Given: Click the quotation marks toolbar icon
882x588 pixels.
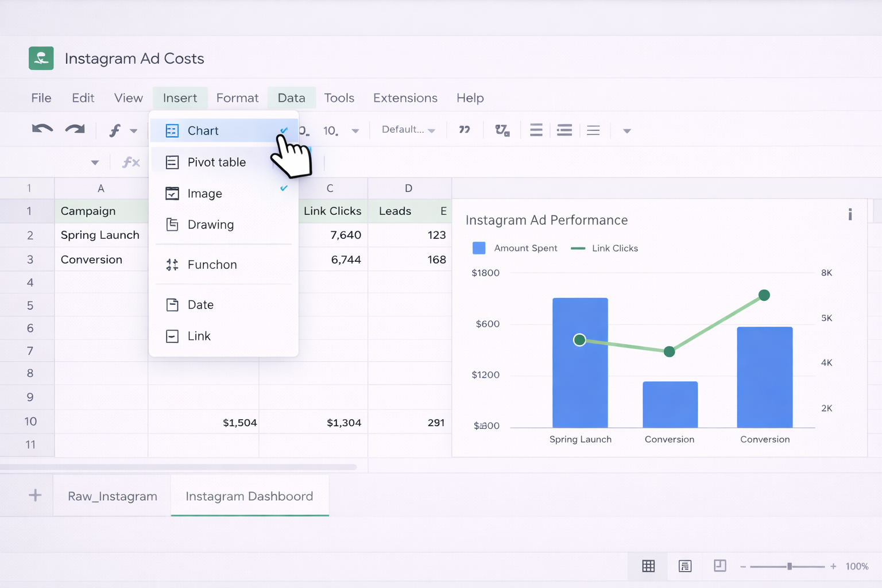Looking at the screenshot, I should pyautogui.click(x=465, y=130).
